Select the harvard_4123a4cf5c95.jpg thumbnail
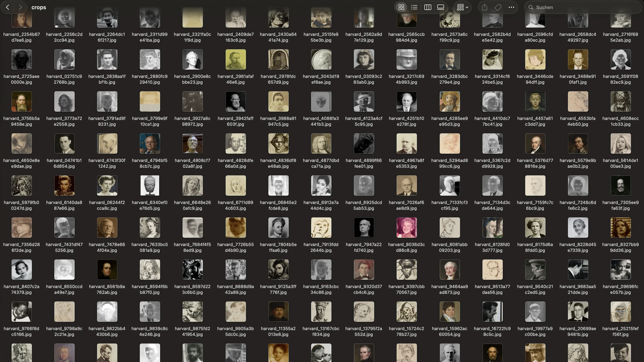The width and height of the screenshot is (644, 362). (x=364, y=101)
